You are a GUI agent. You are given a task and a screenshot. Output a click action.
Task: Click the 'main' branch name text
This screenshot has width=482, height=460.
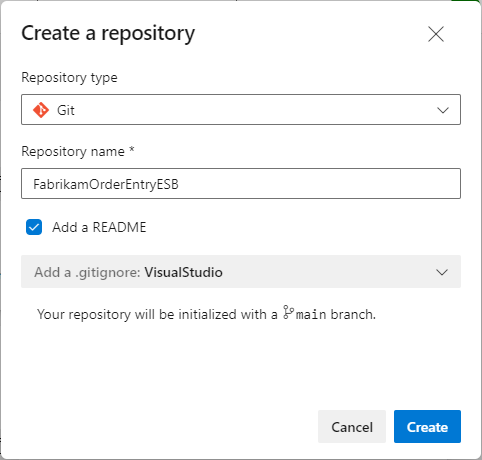[x=311, y=314]
